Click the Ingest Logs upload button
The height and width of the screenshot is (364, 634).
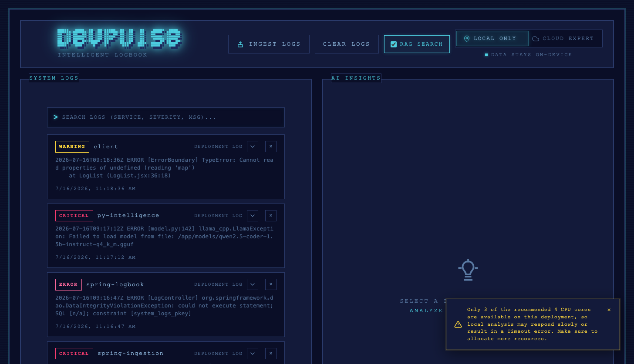[x=269, y=44]
